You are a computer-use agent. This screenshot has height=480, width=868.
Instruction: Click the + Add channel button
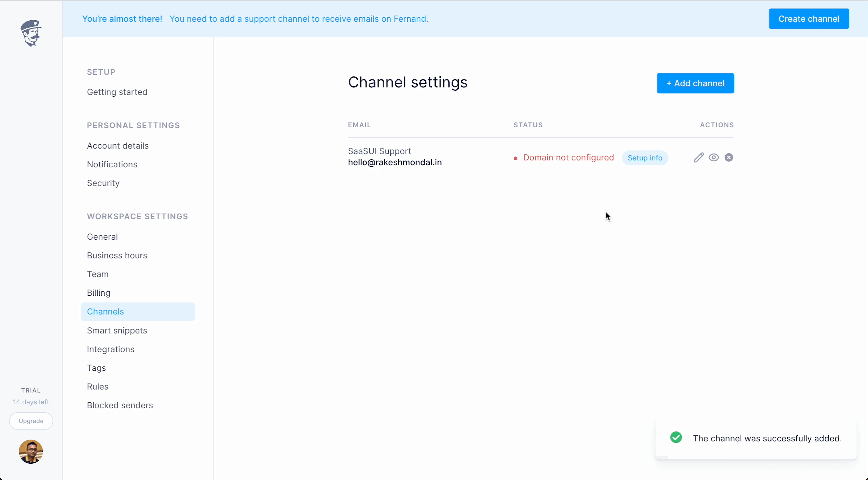[695, 83]
